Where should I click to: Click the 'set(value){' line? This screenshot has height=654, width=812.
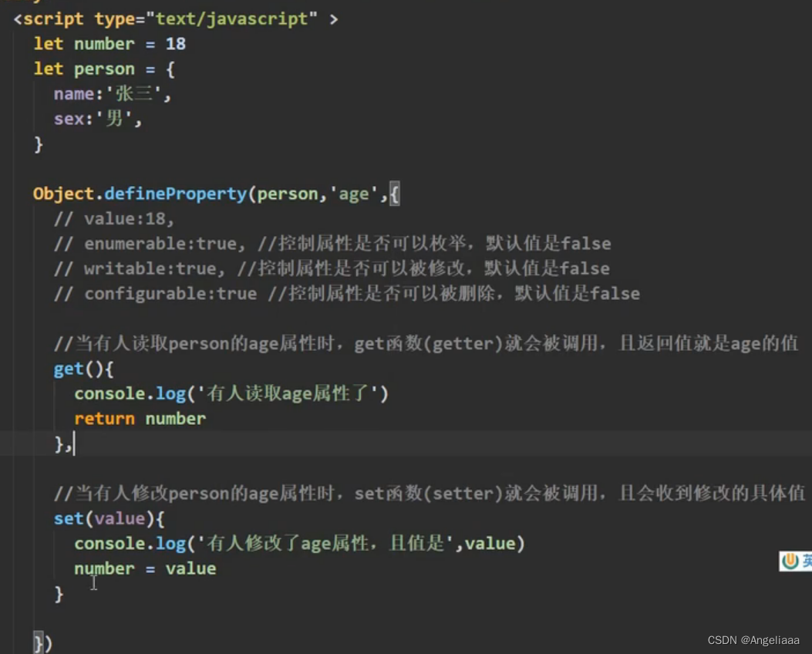click(x=109, y=519)
